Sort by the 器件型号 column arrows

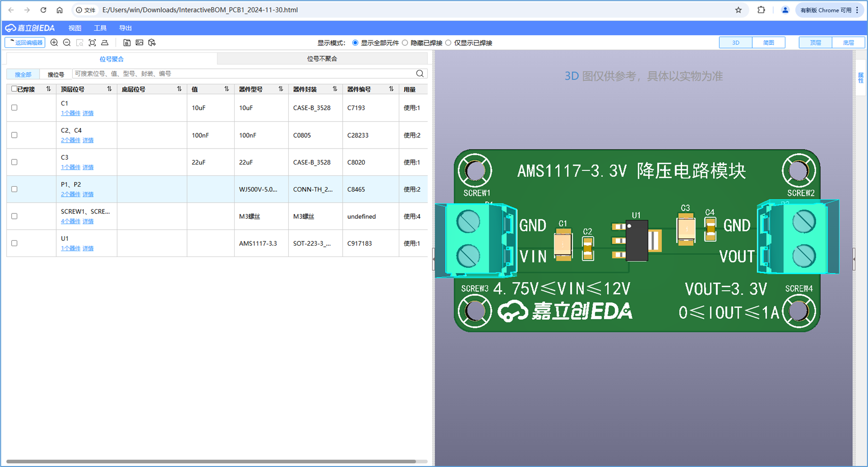click(281, 89)
